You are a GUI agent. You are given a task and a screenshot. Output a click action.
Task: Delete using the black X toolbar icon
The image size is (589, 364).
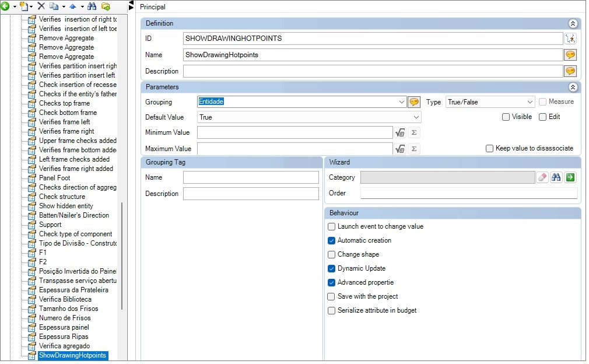(41, 6)
